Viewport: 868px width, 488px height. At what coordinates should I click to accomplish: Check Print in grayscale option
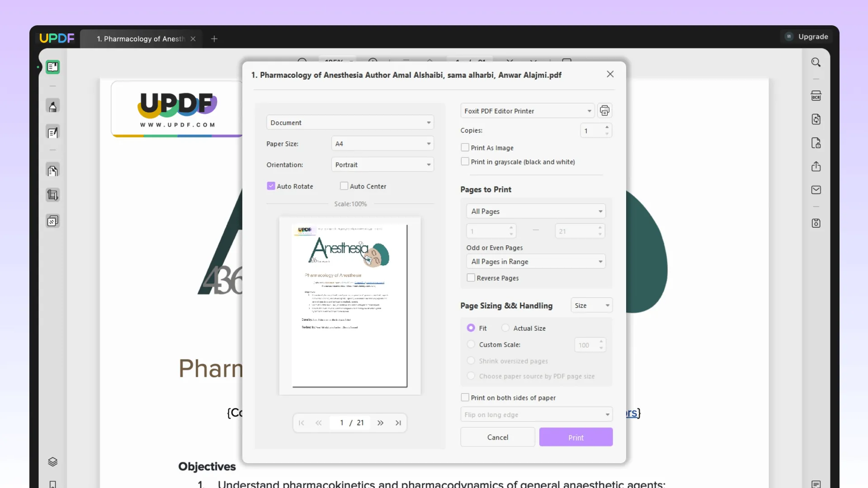pyautogui.click(x=465, y=161)
